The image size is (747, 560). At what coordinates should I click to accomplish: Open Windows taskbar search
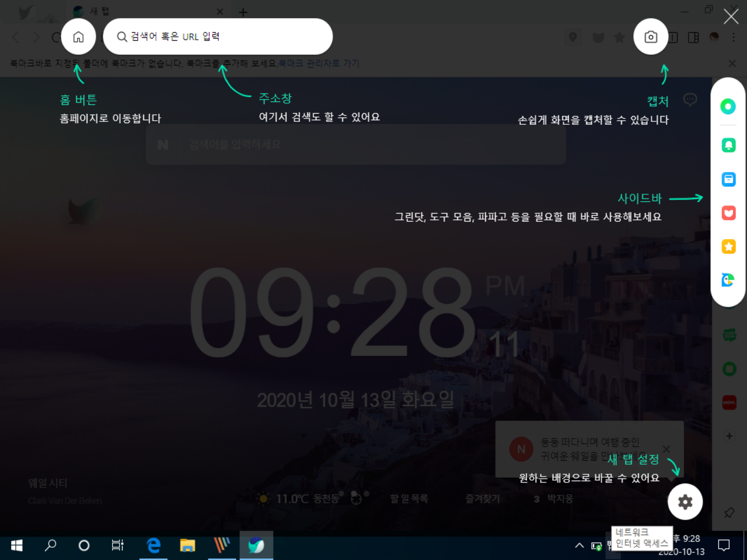[51, 545]
